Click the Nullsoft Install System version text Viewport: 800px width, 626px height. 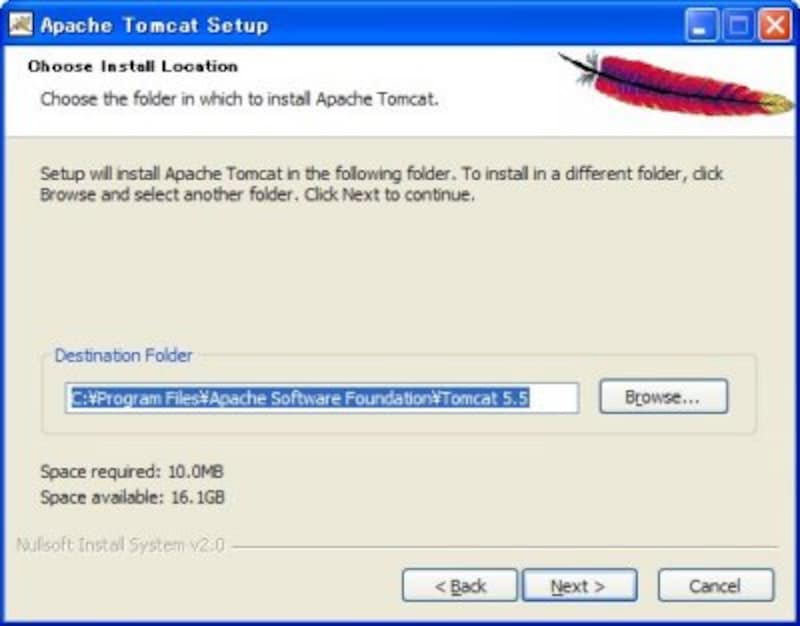(120, 545)
